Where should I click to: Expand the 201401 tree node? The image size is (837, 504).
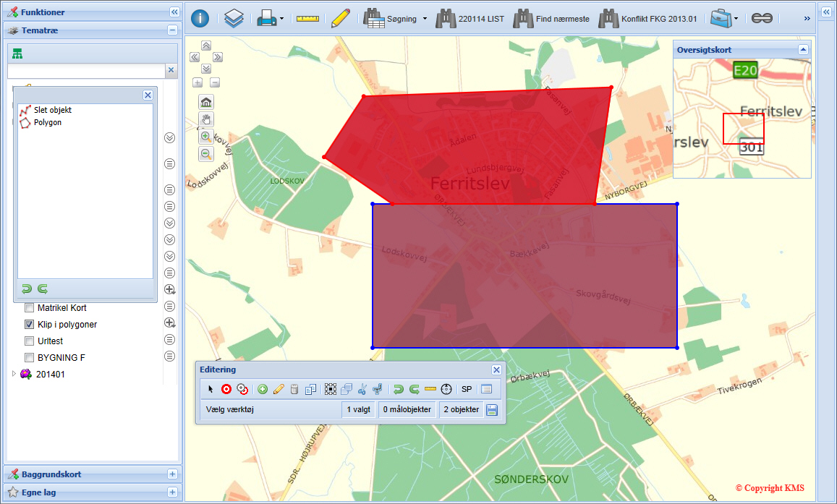point(14,374)
